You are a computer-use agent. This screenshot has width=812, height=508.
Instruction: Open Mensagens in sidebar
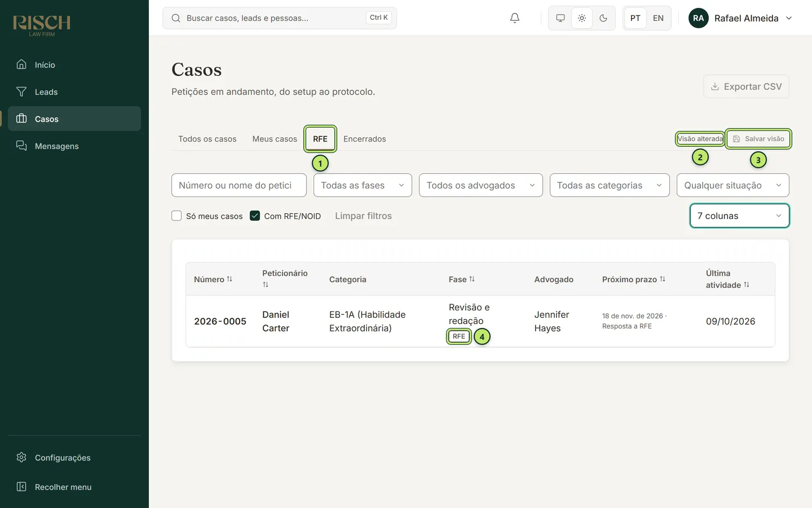click(74, 146)
